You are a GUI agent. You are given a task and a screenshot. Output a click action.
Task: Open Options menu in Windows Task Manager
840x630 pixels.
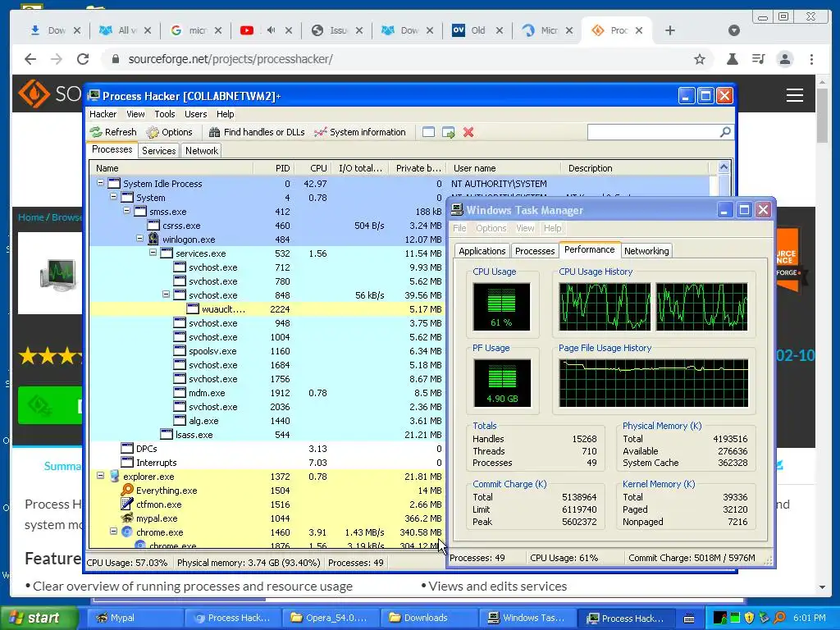coord(491,228)
